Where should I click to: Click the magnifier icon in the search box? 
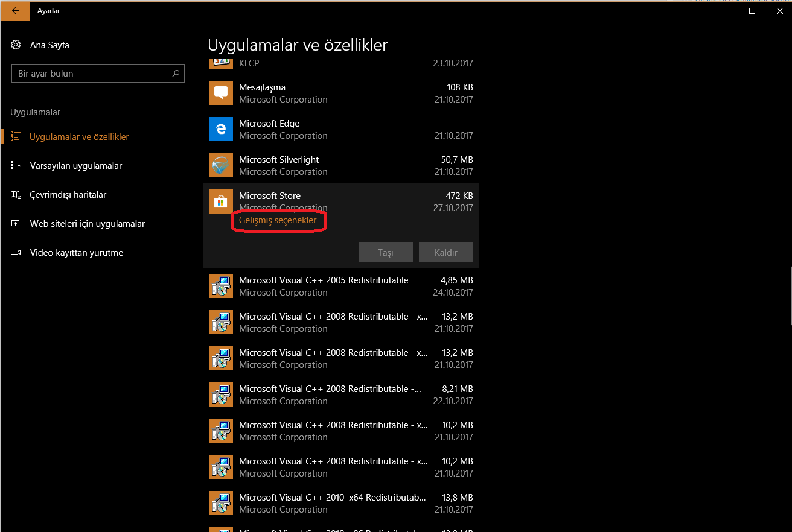tap(176, 74)
